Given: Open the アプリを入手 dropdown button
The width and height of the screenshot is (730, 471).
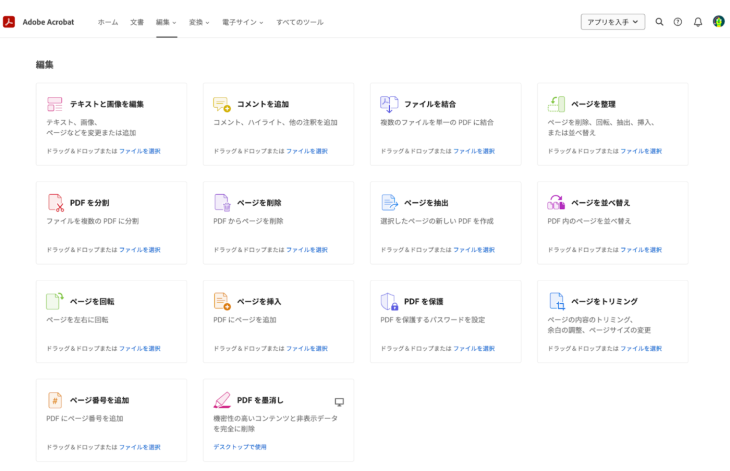Looking at the screenshot, I should click(x=613, y=22).
